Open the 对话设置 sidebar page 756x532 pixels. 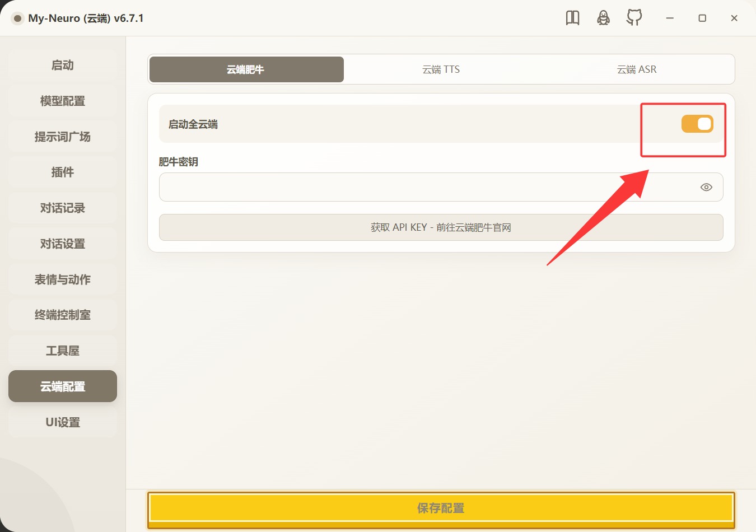point(63,244)
